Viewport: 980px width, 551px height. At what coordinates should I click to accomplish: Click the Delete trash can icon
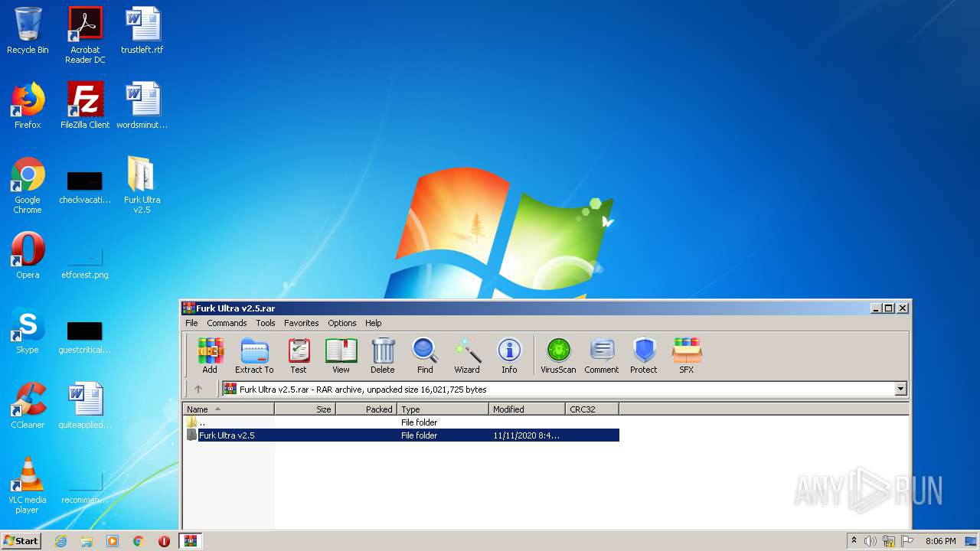(383, 356)
